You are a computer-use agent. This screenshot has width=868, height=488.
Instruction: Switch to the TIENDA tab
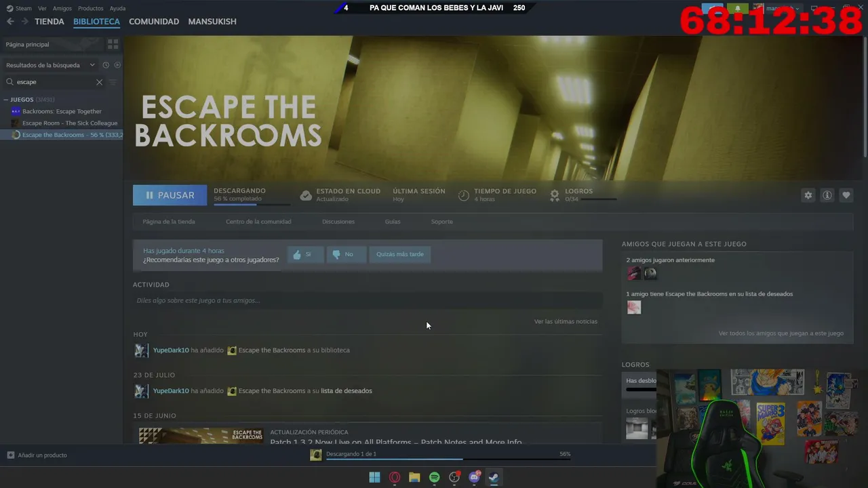(50, 22)
